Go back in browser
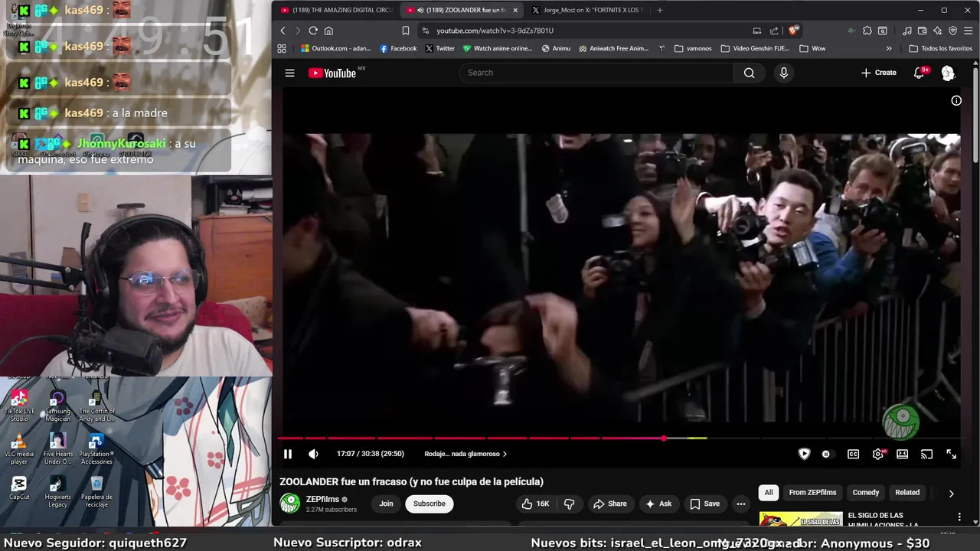This screenshot has width=980, height=551. click(x=283, y=31)
